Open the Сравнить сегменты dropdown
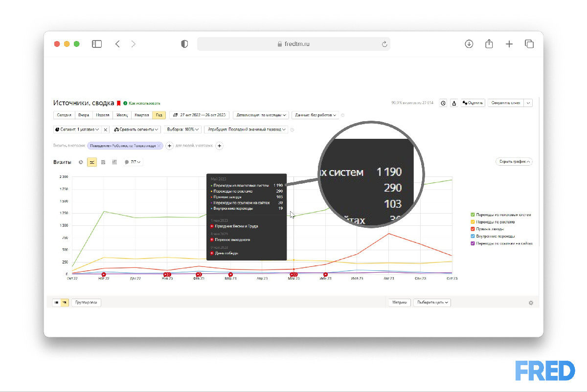The height and width of the screenshot is (392, 587). (x=136, y=130)
